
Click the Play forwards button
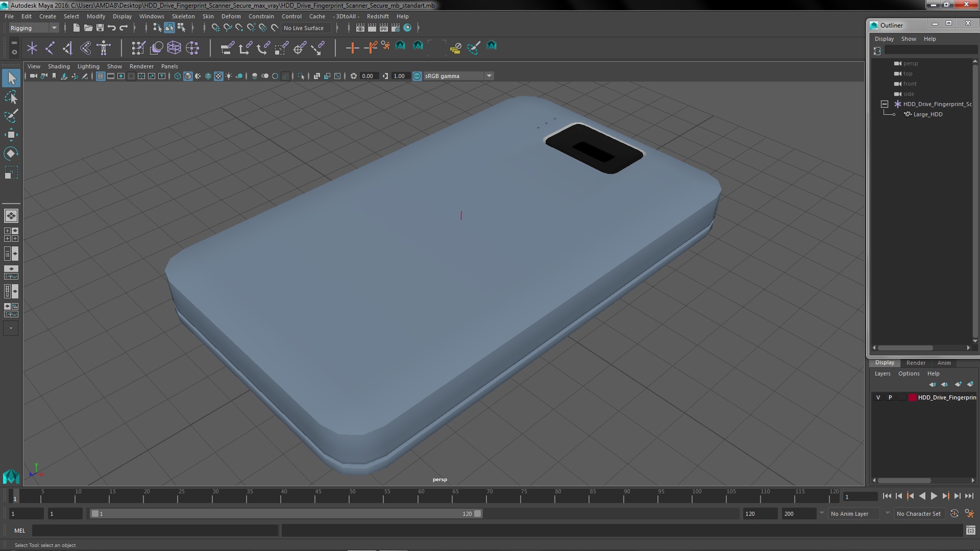tap(934, 496)
